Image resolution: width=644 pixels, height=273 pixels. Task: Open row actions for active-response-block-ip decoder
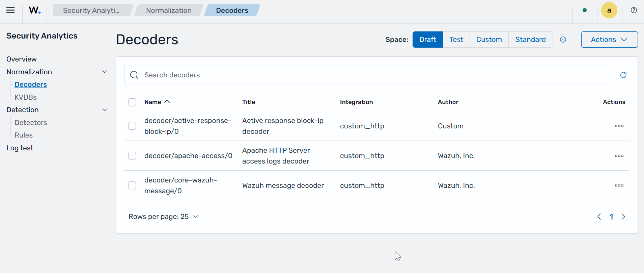pos(619,126)
